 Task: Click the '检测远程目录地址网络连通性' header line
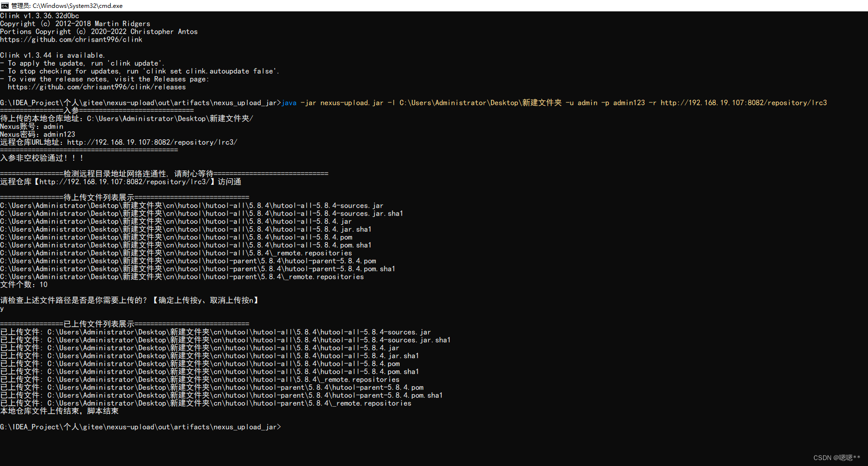(x=164, y=174)
